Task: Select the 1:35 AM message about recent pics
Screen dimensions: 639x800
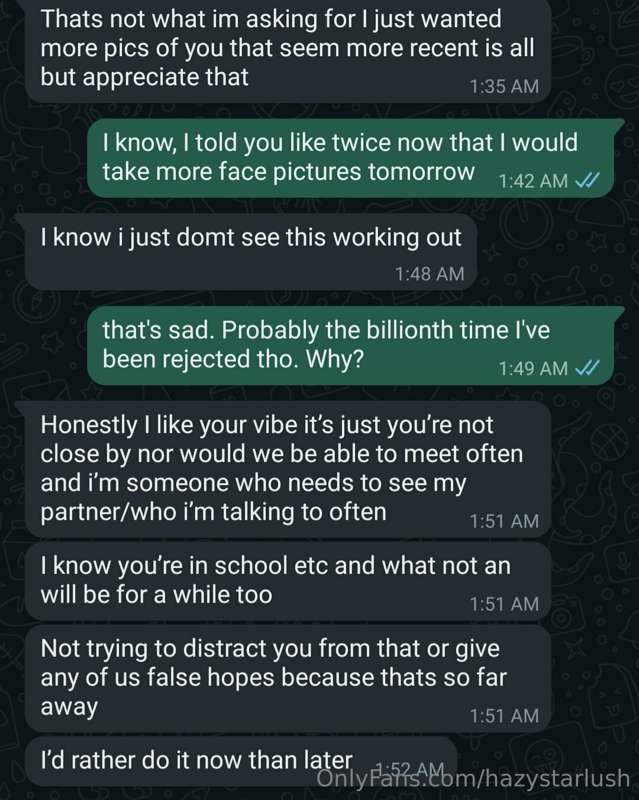Action: pyautogui.click(x=288, y=50)
